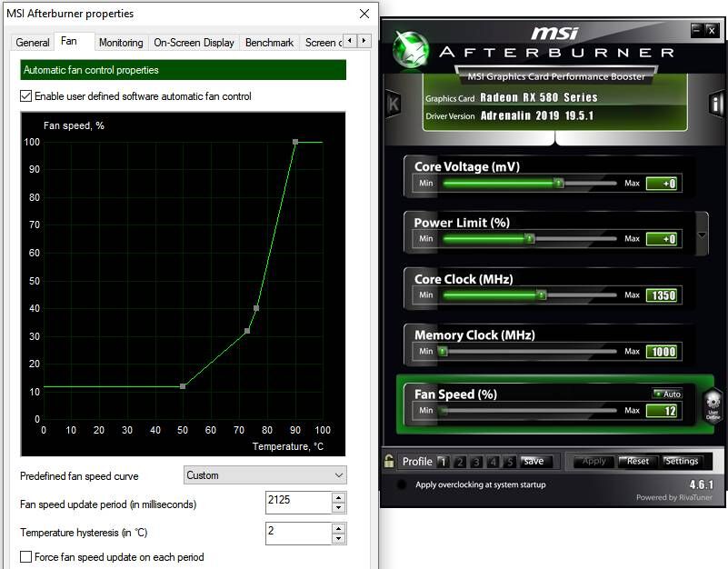Click the temperature hysteresis field

pyautogui.click(x=298, y=534)
